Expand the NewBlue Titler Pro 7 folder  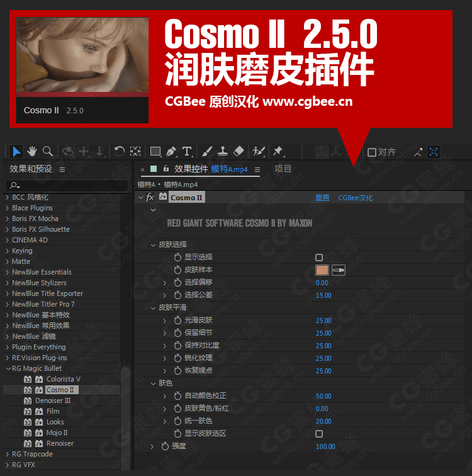8,304
